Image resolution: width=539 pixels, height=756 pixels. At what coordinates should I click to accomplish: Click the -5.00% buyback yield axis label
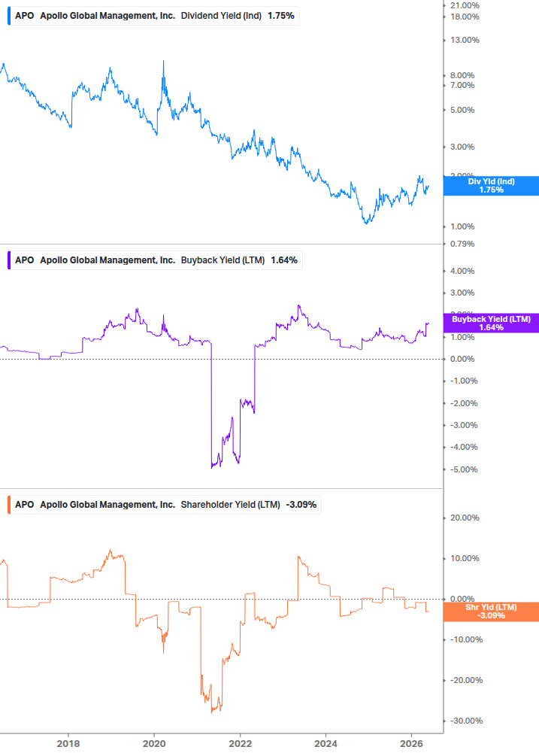[x=464, y=469]
